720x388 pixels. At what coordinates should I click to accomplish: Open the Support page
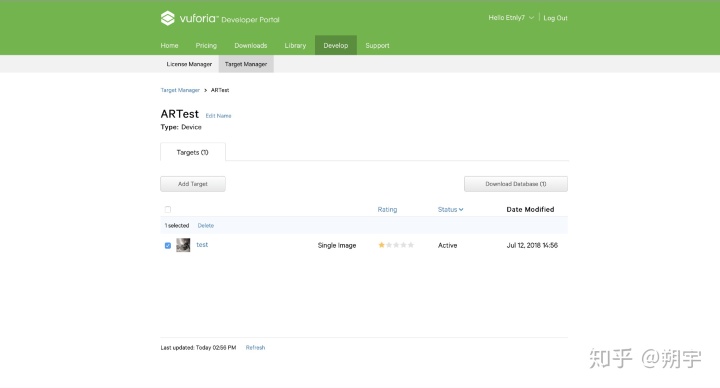pyautogui.click(x=377, y=45)
